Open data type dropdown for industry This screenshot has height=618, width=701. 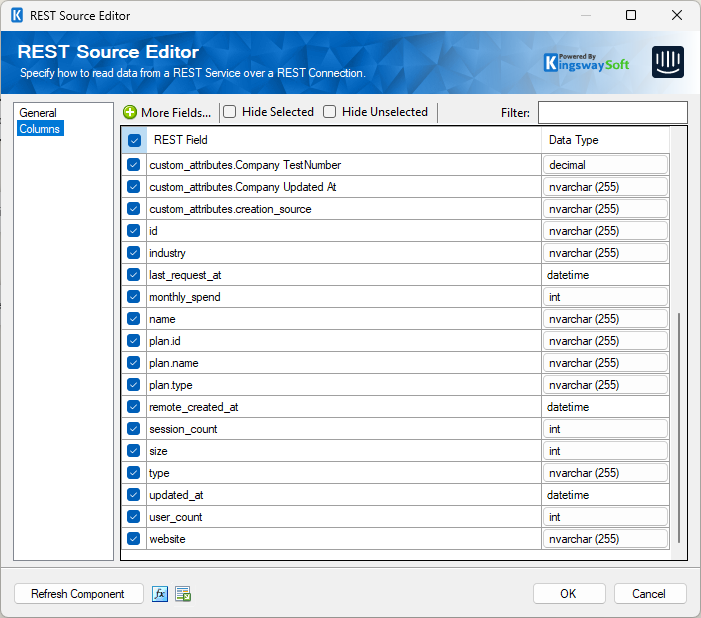[x=607, y=253]
